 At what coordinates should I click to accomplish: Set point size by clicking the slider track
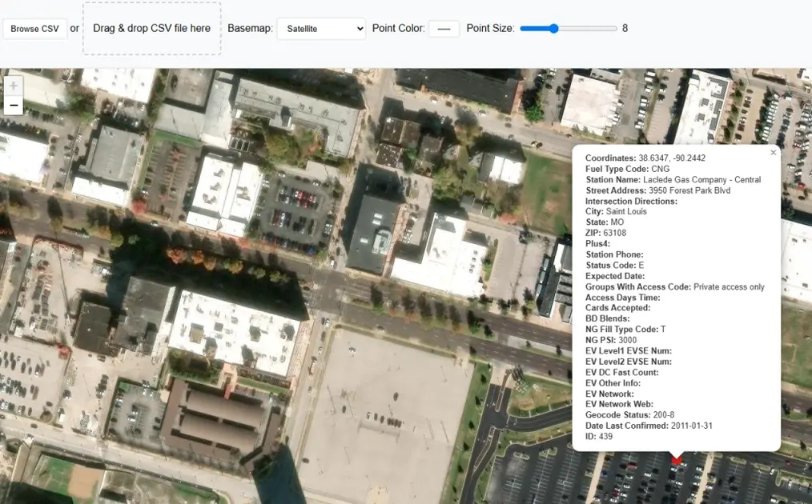[577, 28]
